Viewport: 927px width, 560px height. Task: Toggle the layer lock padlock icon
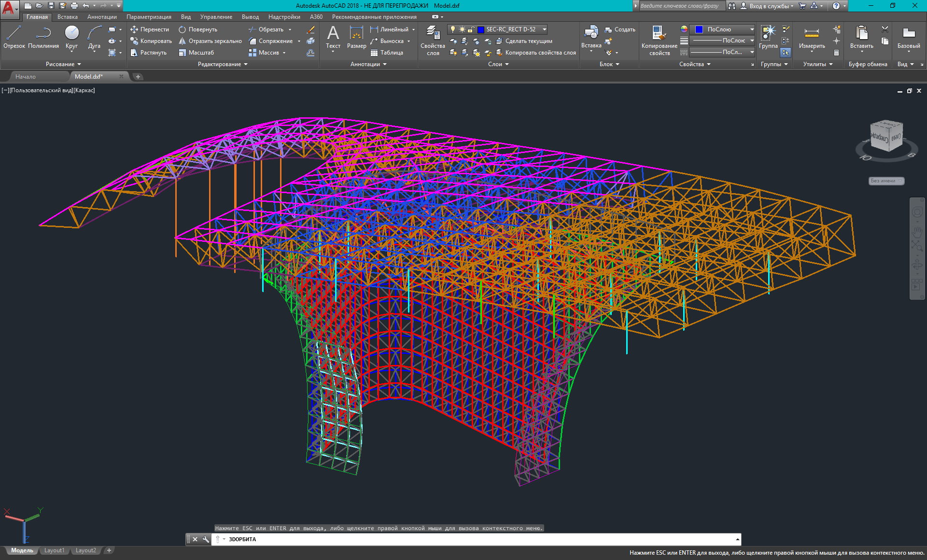tap(472, 29)
